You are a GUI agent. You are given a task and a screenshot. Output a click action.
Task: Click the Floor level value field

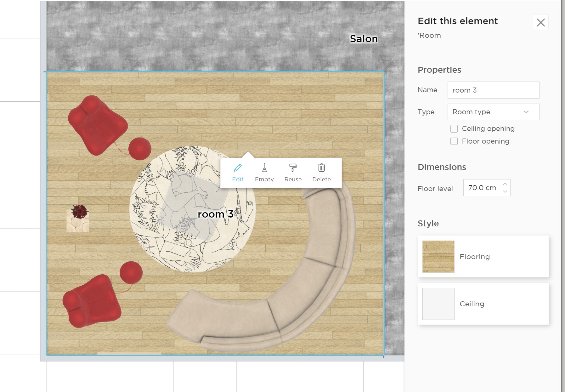pos(482,188)
